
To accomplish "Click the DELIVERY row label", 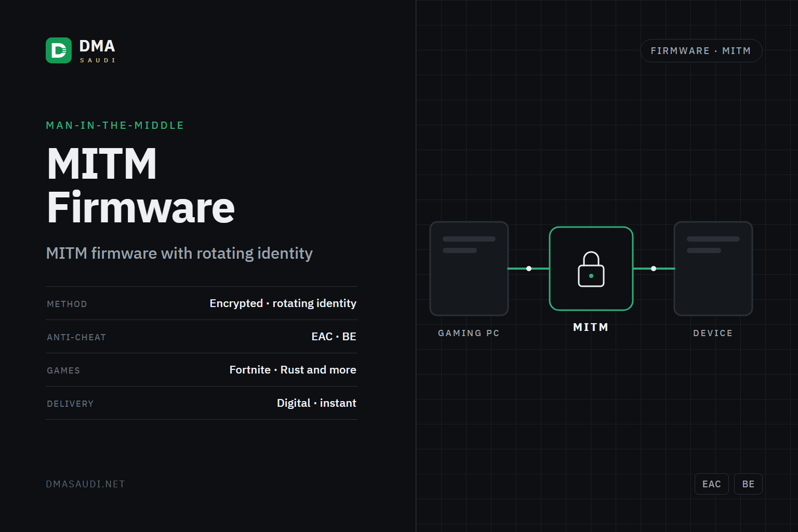I will tap(70, 404).
